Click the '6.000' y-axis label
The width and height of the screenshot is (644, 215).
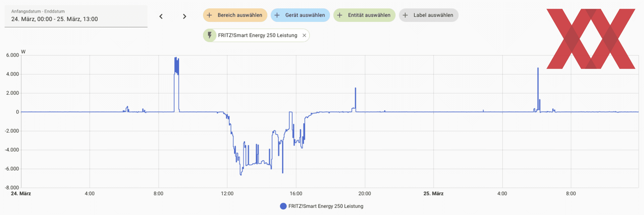pos(13,55)
